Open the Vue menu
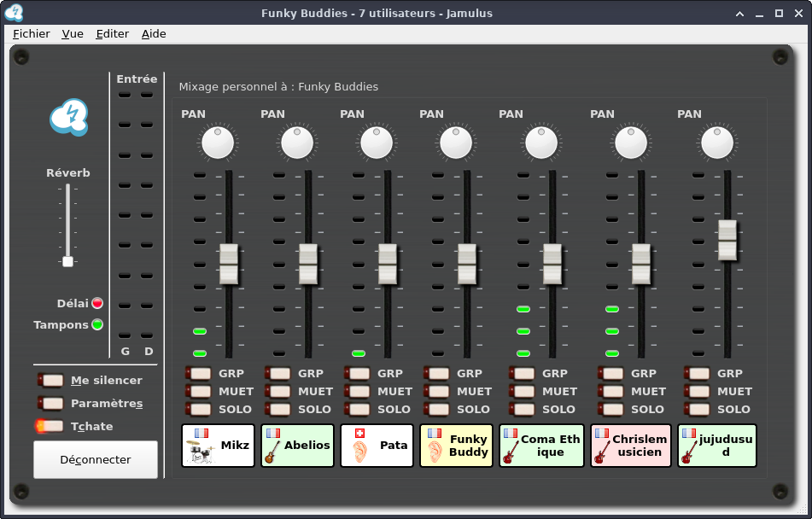Viewport: 812px width, 519px height. coord(73,33)
